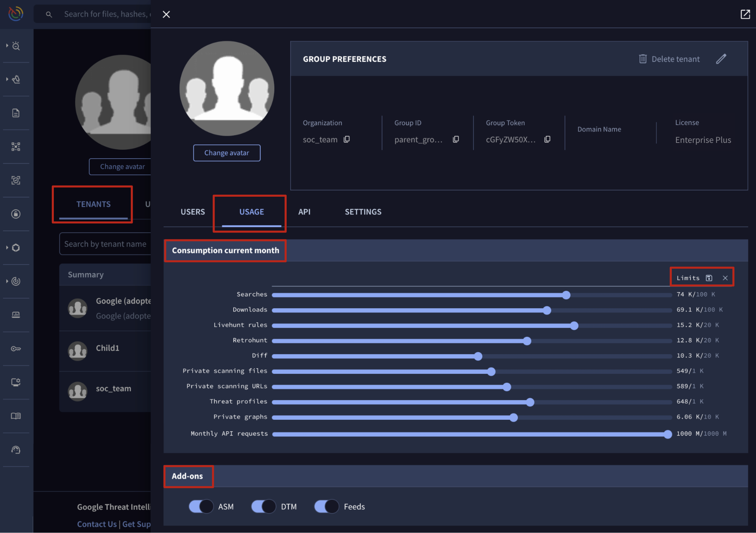Expand the hexagon sidebar menu arrow
This screenshot has width=756, height=533.
click(x=7, y=247)
